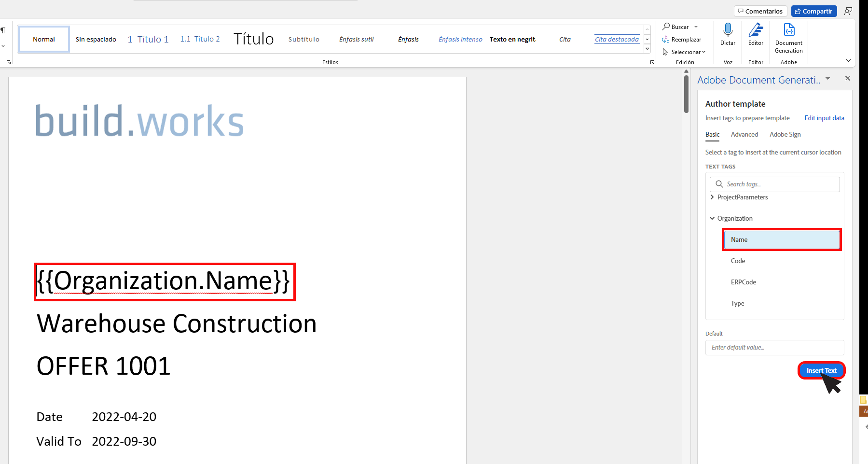
Task: Click the Warehouse Construction heading text
Action: [177, 324]
